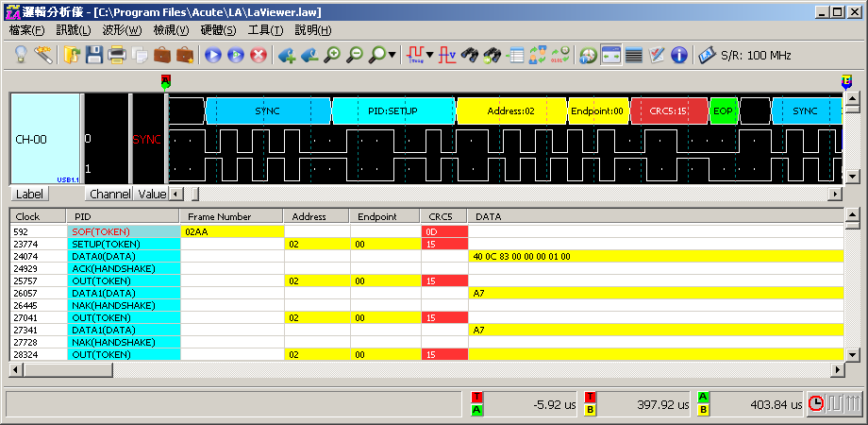
Task: Zoom in with magnifier plus icon
Action: (332, 55)
